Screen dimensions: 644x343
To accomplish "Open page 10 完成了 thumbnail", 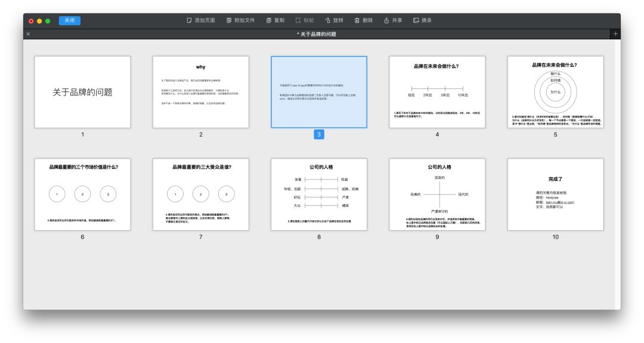I will (555, 194).
